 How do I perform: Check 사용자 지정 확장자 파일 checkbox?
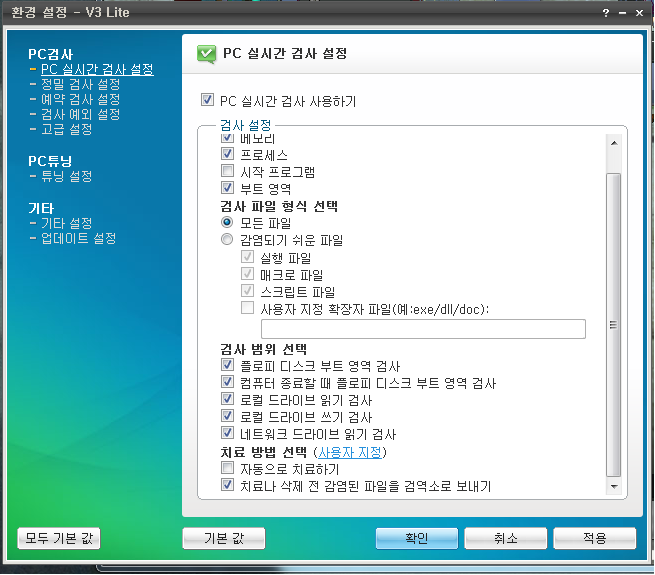(x=247, y=308)
